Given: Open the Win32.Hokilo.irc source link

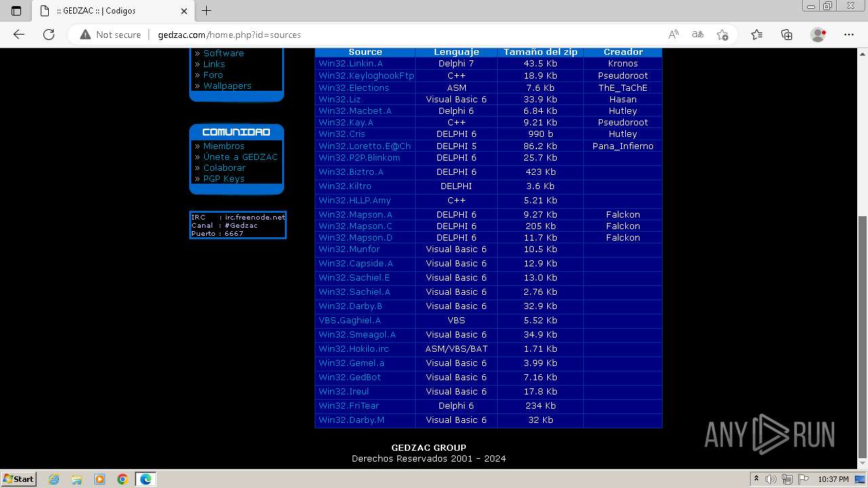Looking at the screenshot, I should 354,348.
